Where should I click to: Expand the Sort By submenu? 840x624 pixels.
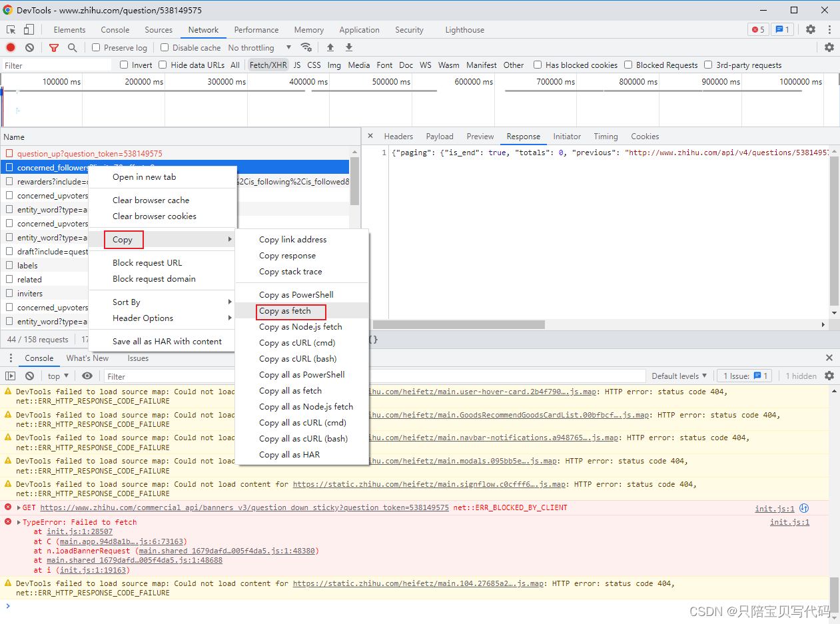(163, 302)
